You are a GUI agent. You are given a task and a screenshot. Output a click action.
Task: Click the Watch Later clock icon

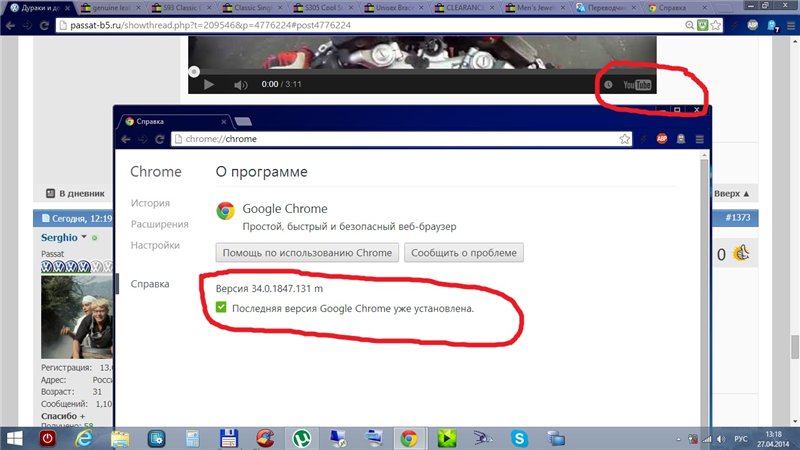(609, 85)
